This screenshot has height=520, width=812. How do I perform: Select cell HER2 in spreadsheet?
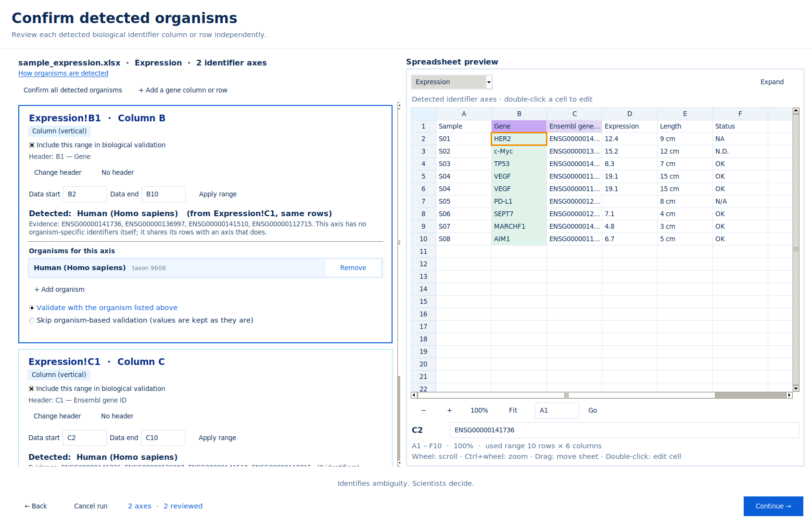pos(519,139)
